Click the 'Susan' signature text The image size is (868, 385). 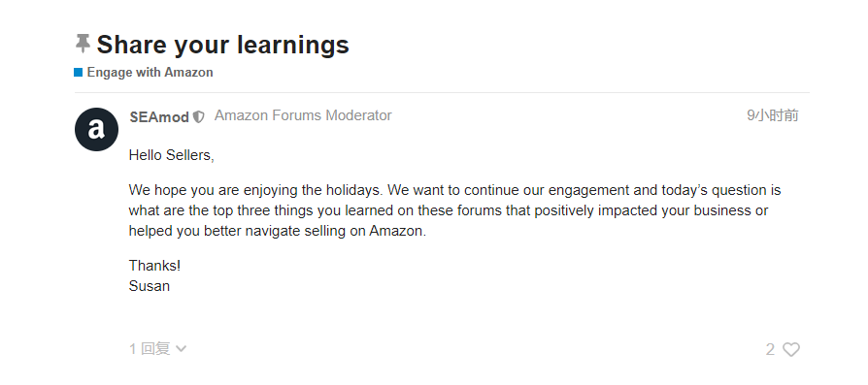coord(150,286)
